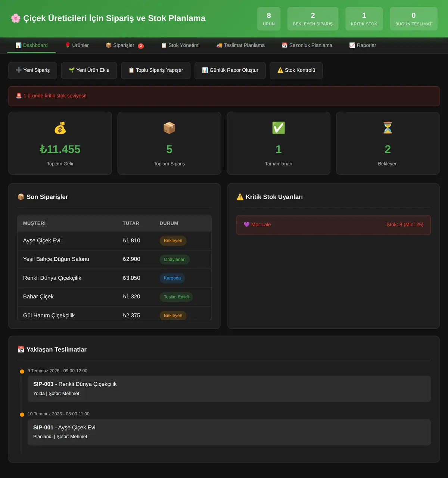Viewport: 448px width, 478px height.
Task: Click the calendar icon beside Yaklaşan Teslimatlar
Action: click(x=21, y=350)
